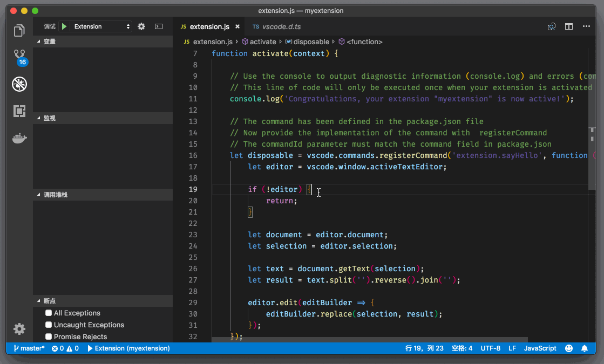The width and height of the screenshot is (604, 364).
Task: Change the JavaScript language mode
Action: (540, 348)
